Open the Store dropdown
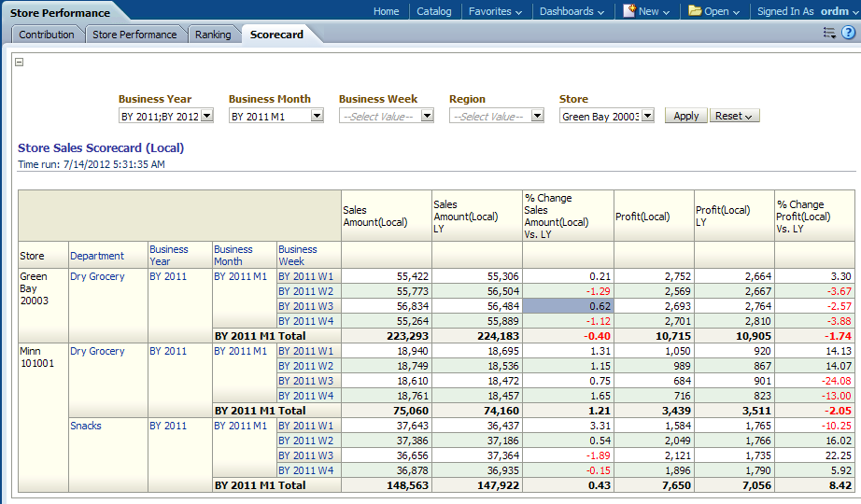861x504 pixels. coord(647,117)
